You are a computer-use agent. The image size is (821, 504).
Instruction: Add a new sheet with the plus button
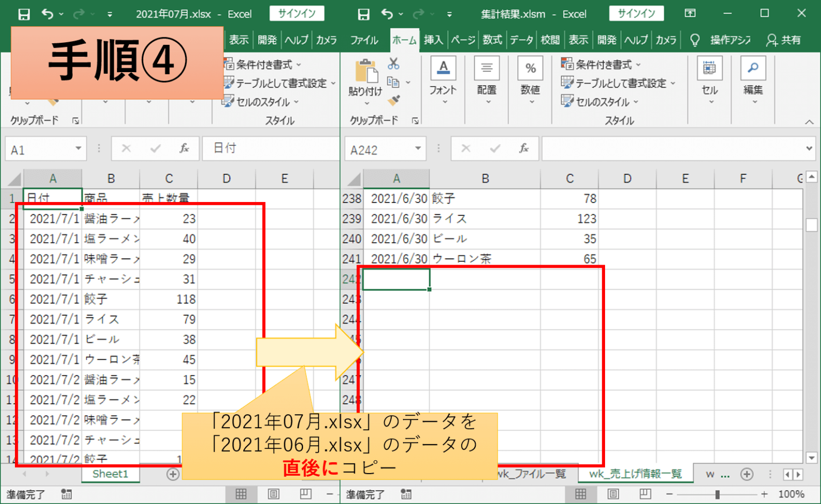tap(747, 474)
